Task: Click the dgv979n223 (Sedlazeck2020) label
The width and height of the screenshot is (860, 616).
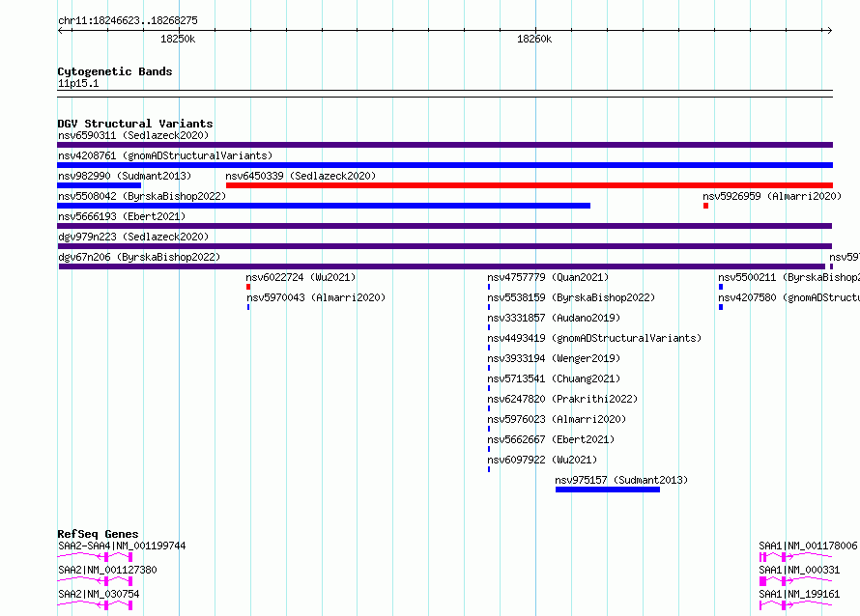Action: point(133,237)
